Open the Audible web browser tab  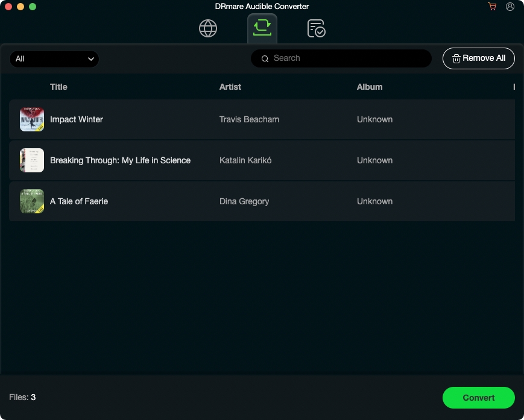coord(208,28)
